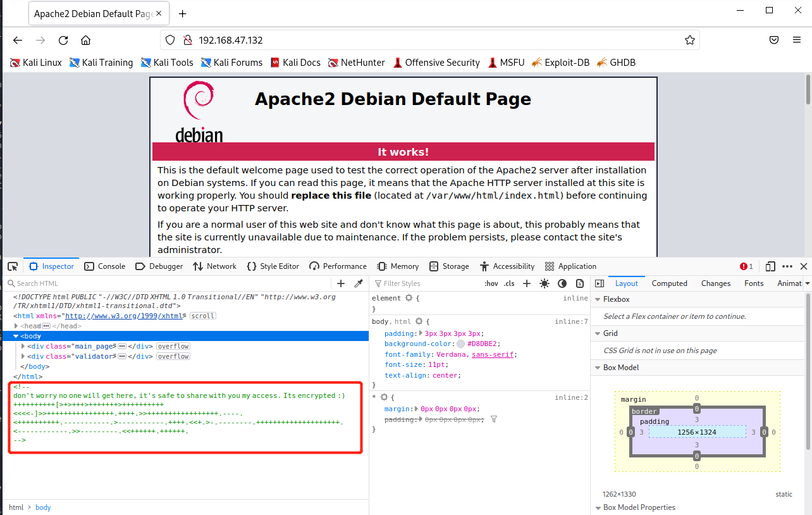The image size is (812, 515).
Task: Collapse the Box Model section
Action: click(598, 368)
